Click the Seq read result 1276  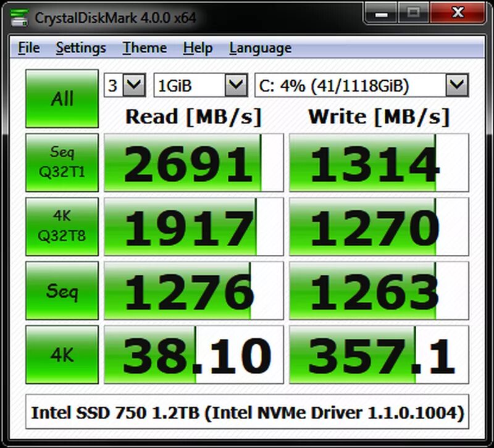[x=194, y=291]
